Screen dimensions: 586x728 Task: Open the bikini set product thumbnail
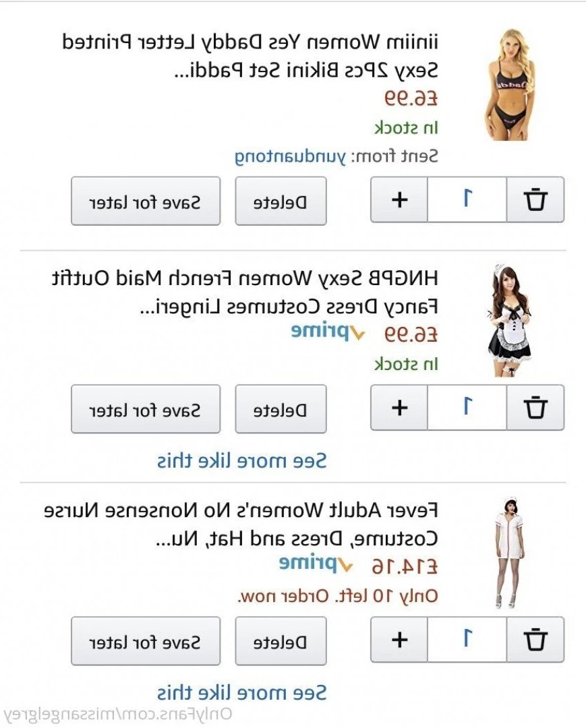pos(508,84)
